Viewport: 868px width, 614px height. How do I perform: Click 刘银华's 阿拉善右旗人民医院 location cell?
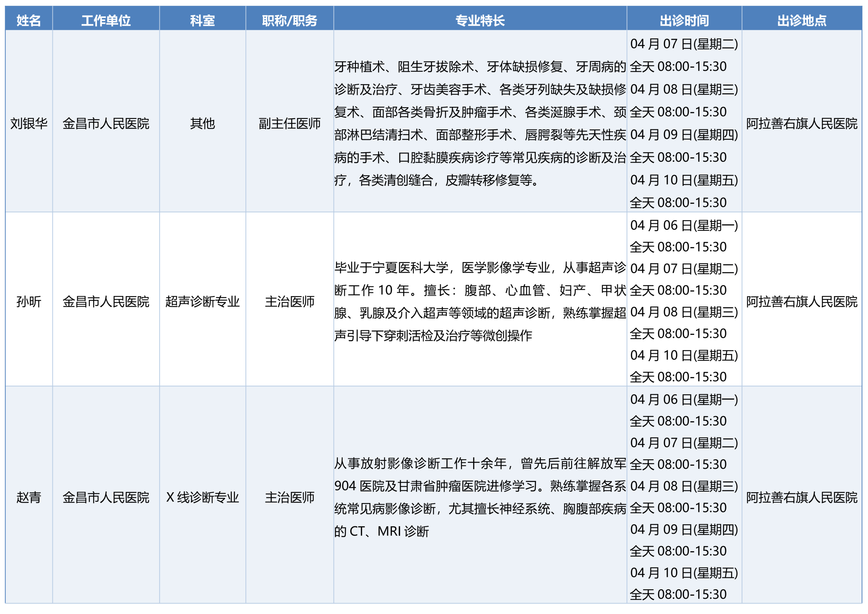tap(802, 123)
